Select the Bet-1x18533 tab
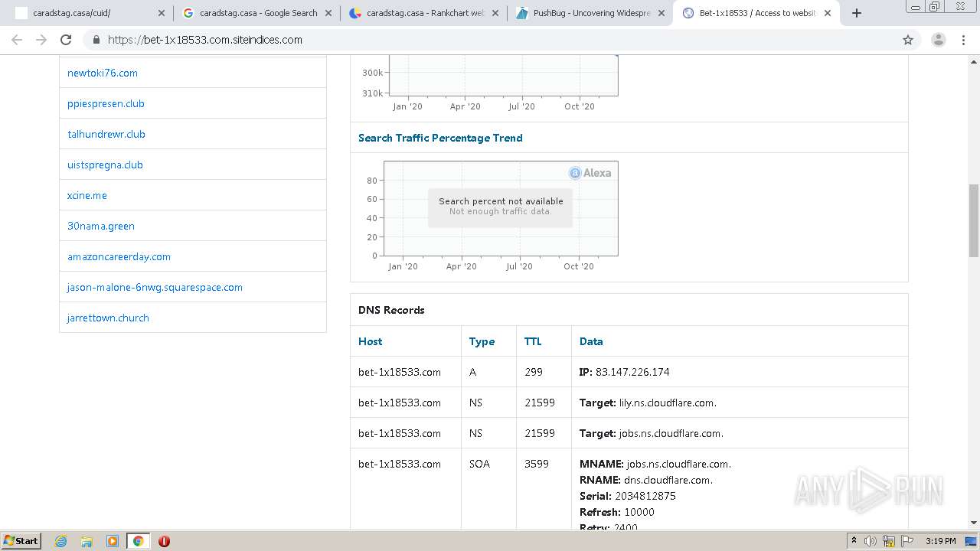 coord(756,13)
